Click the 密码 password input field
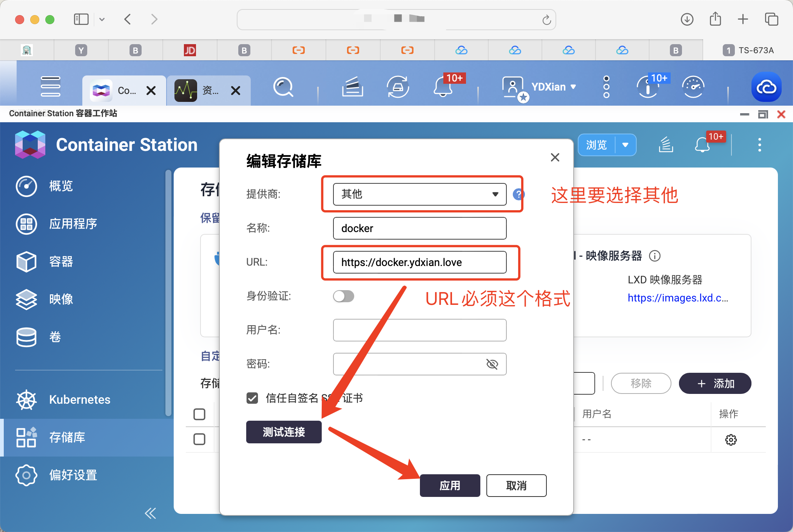The width and height of the screenshot is (793, 532). [x=420, y=364]
